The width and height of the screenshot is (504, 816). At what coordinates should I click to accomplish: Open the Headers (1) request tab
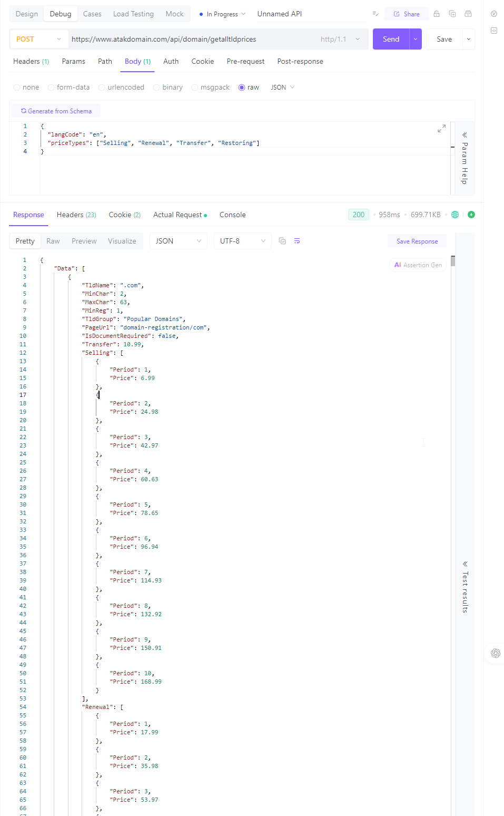click(31, 61)
